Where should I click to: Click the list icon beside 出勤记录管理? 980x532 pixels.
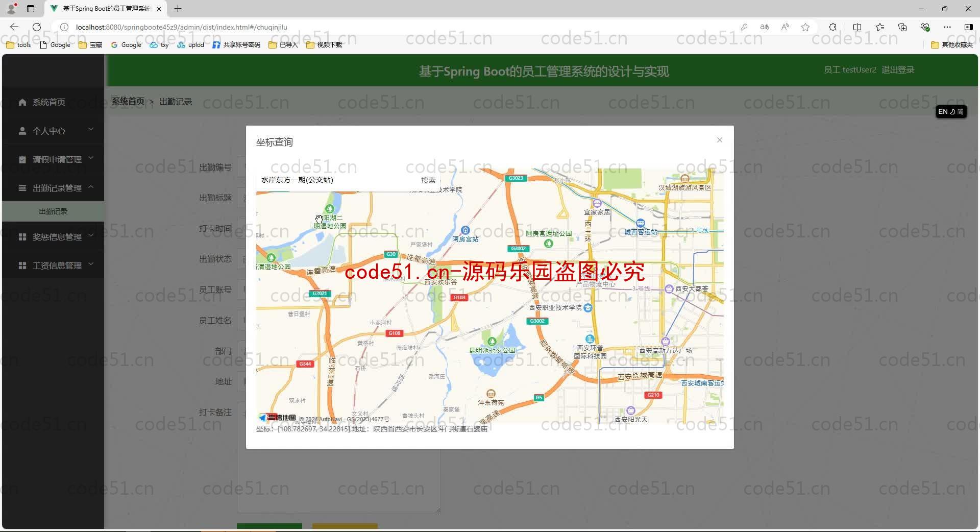(22, 188)
